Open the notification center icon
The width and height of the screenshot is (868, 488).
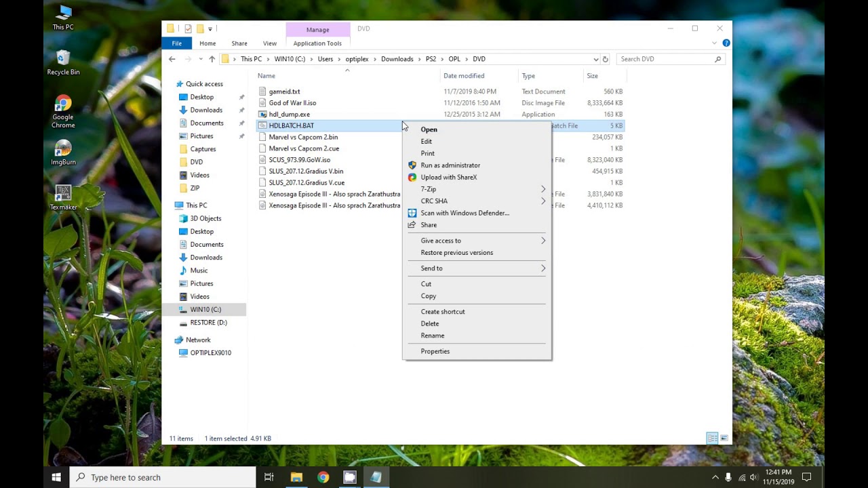[806, 477]
